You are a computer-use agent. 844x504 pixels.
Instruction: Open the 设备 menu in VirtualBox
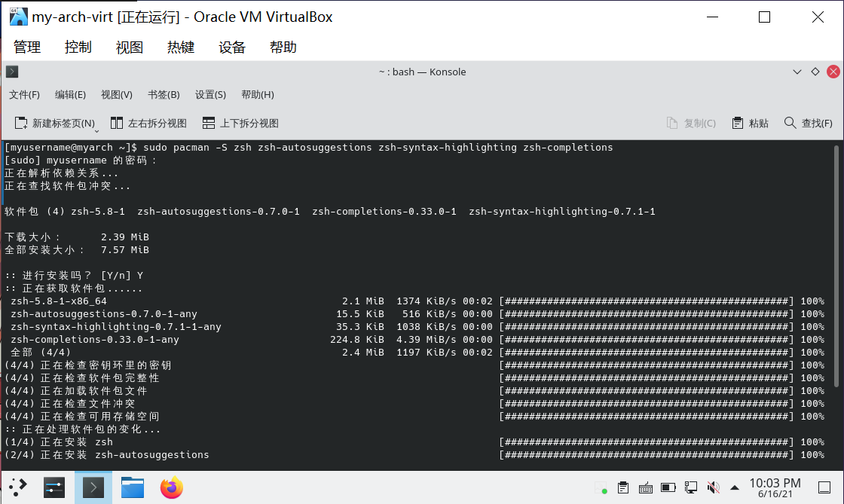pos(231,46)
